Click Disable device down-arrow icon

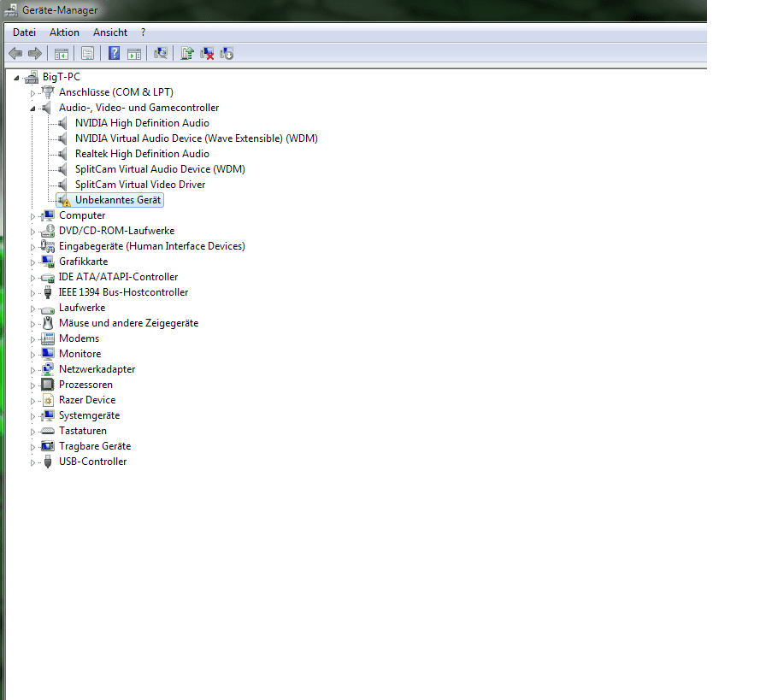(227, 53)
